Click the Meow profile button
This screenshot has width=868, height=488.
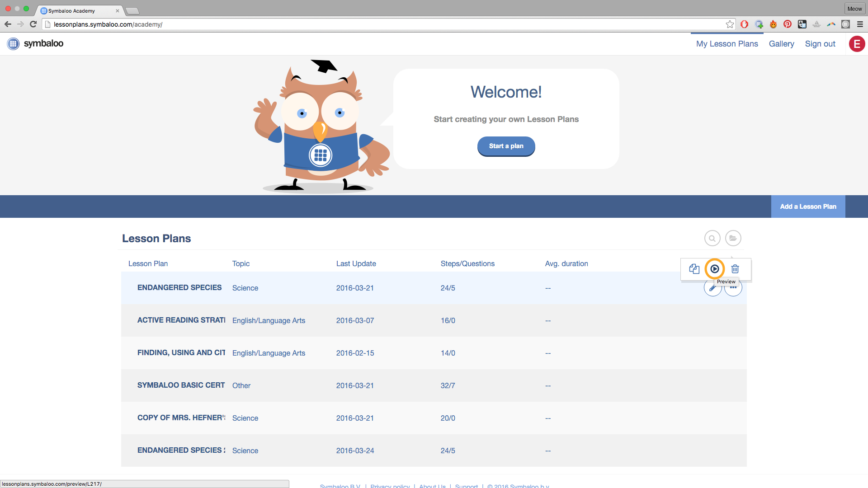[854, 9]
